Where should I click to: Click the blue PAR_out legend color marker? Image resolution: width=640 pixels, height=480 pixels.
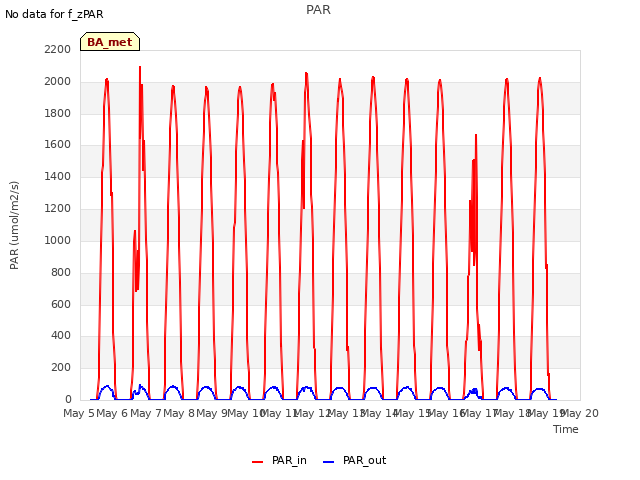tap(329, 462)
